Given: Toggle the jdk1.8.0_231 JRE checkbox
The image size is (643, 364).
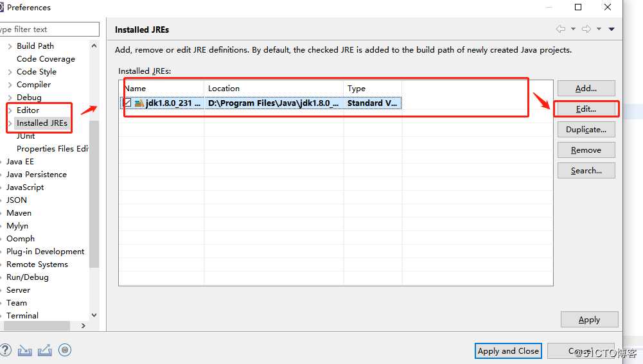Looking at the screenshot, I should (x=127, y=103).
